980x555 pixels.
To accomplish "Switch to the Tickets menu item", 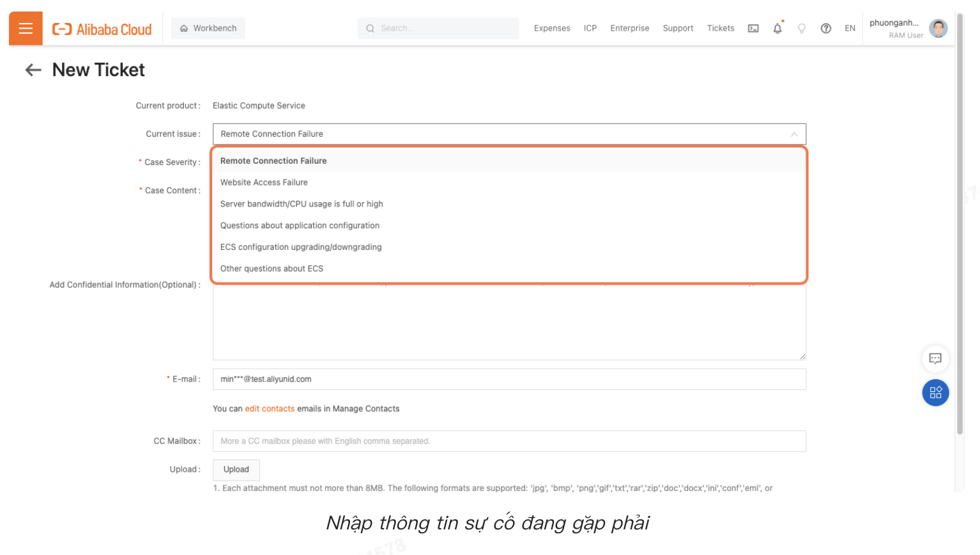I will (x=720, y=28).
